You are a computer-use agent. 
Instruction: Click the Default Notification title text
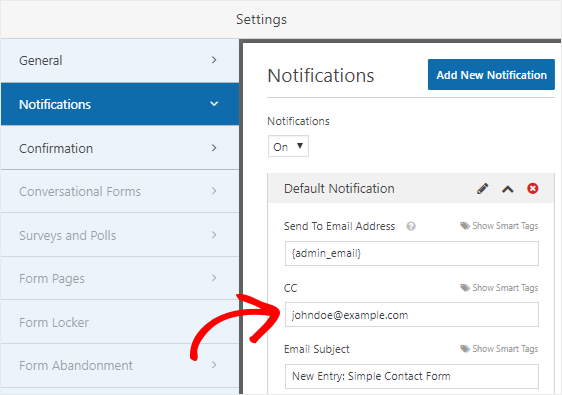[x=339, y=189]
